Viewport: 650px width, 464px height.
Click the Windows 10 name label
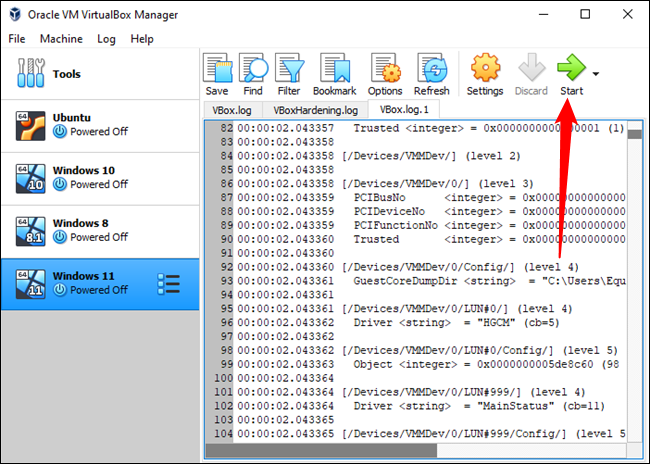[84, 170]
